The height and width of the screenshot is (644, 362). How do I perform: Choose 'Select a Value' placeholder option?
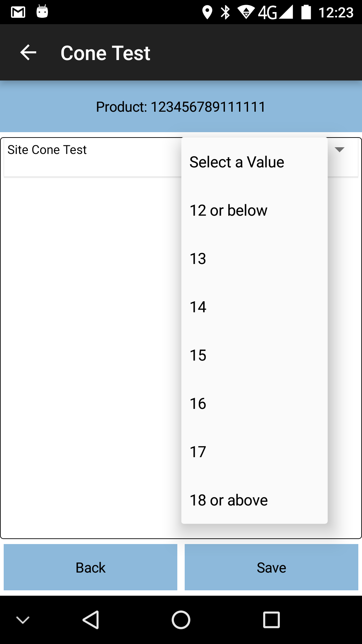pyautogui.click(x=254, y=162)
